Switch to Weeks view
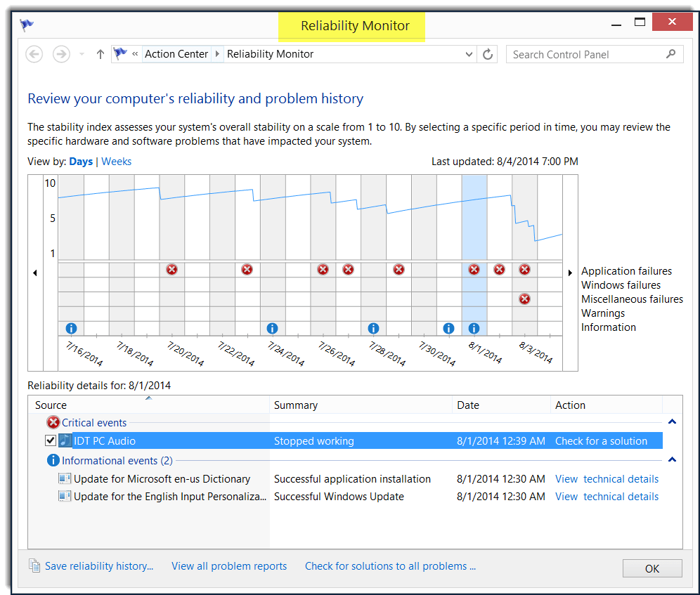700x595 pixels. [x=116, y=162]
